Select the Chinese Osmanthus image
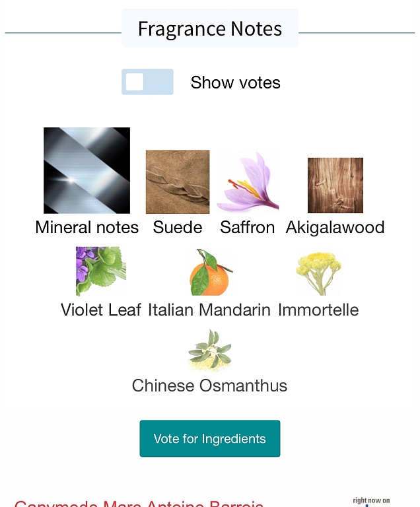This screenshot has height=507, width=420. point(210,351)
